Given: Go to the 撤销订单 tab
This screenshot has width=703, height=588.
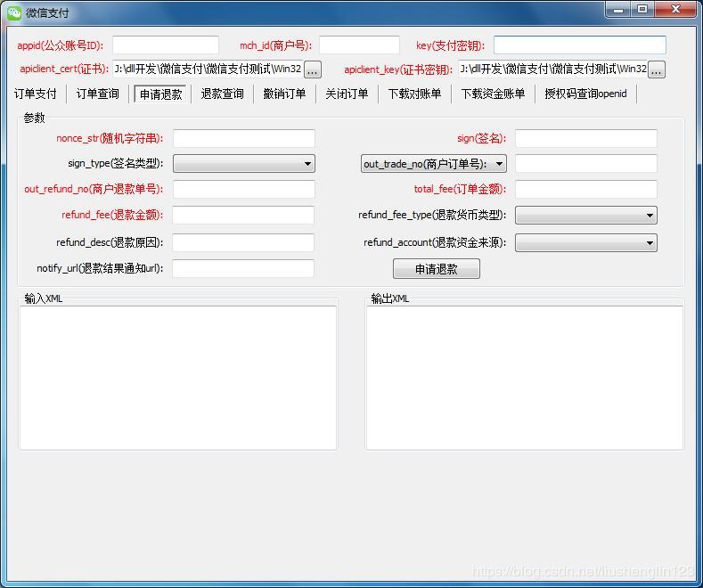Looking at the screenshot, I should 285,94.
